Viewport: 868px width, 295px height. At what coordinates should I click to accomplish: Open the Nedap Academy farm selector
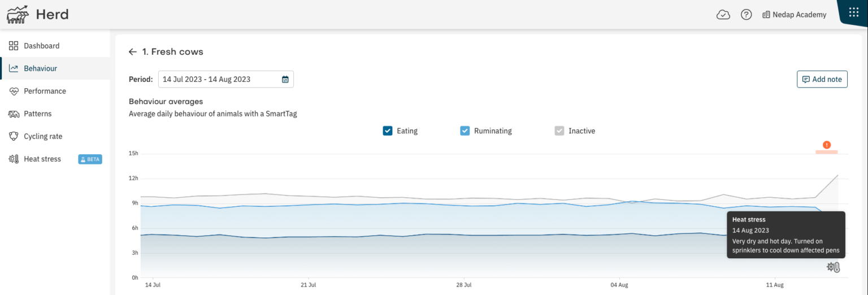(x=794, y=15)
